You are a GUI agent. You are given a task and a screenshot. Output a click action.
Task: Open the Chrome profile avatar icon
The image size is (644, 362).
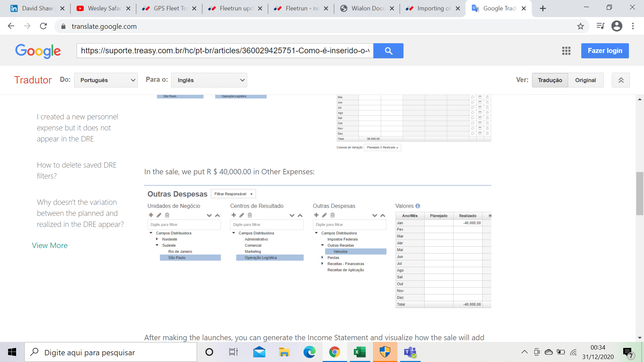(x=616, y=26)
